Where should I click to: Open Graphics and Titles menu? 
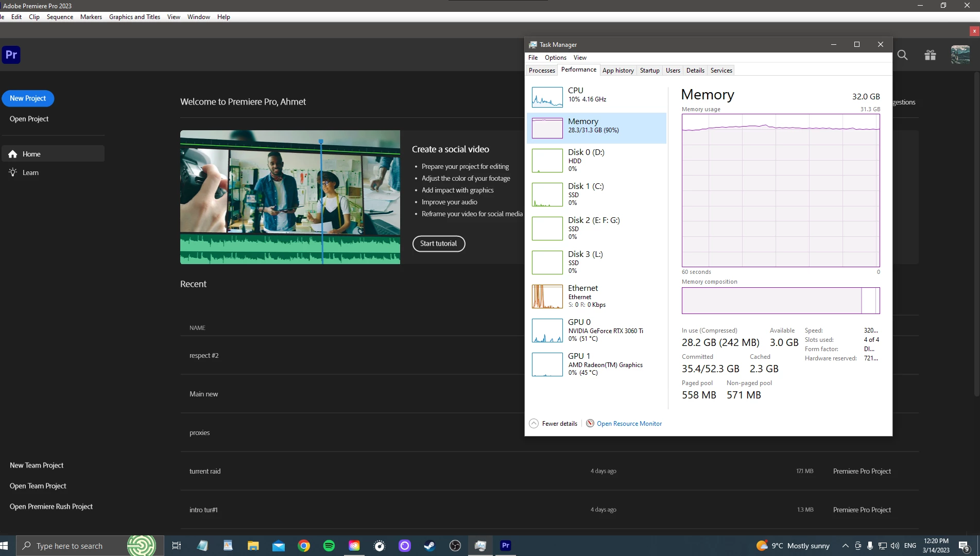[134, 17]
